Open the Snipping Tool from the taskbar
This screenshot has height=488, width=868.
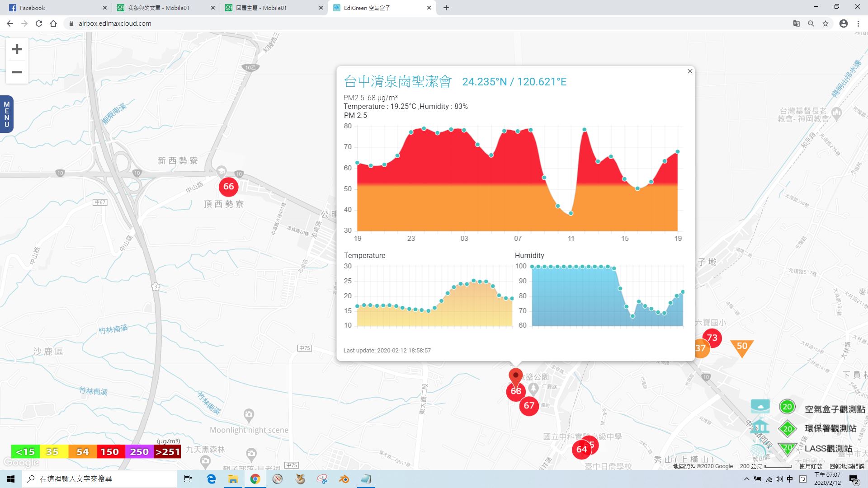(322, 479)
